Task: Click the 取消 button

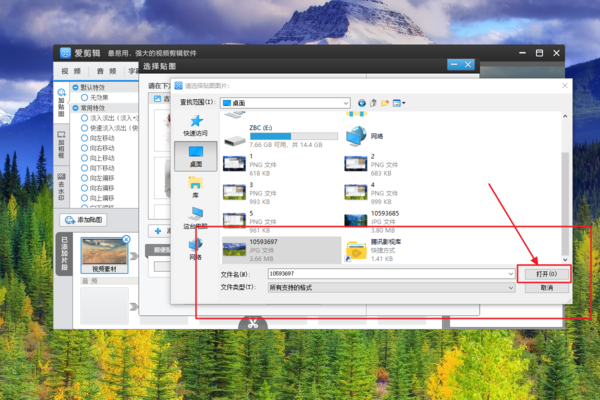Action: (546, 287)
